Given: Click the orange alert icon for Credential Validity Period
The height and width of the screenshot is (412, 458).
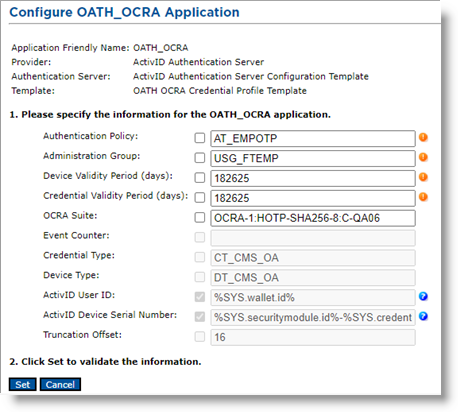Looking at the screenshot, I should coord(423,197).
